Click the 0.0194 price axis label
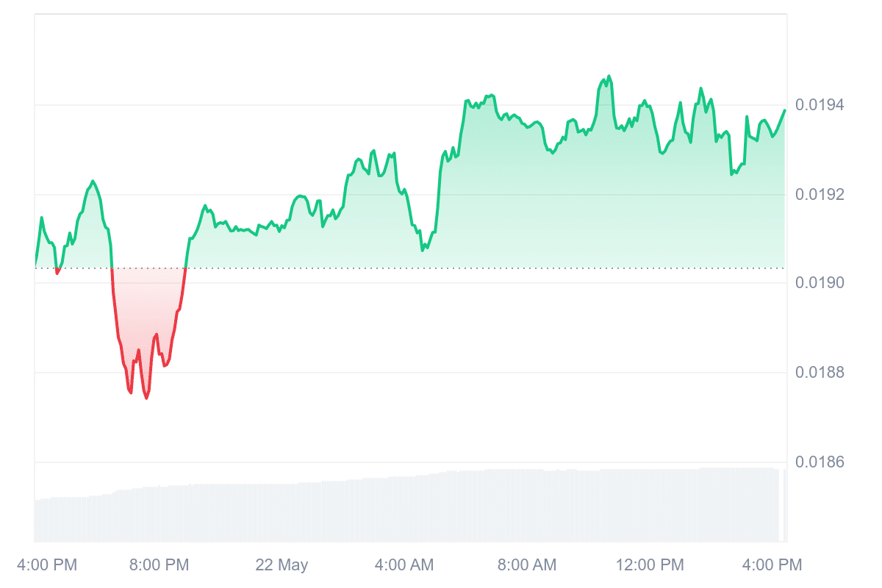Image resolution: width=882 pixels, height=588 pixels. pos(820,105)
